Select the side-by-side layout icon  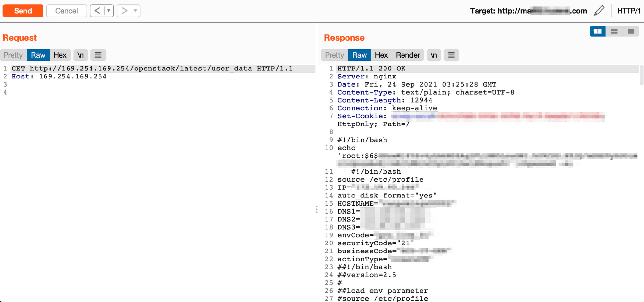(598, 31)
